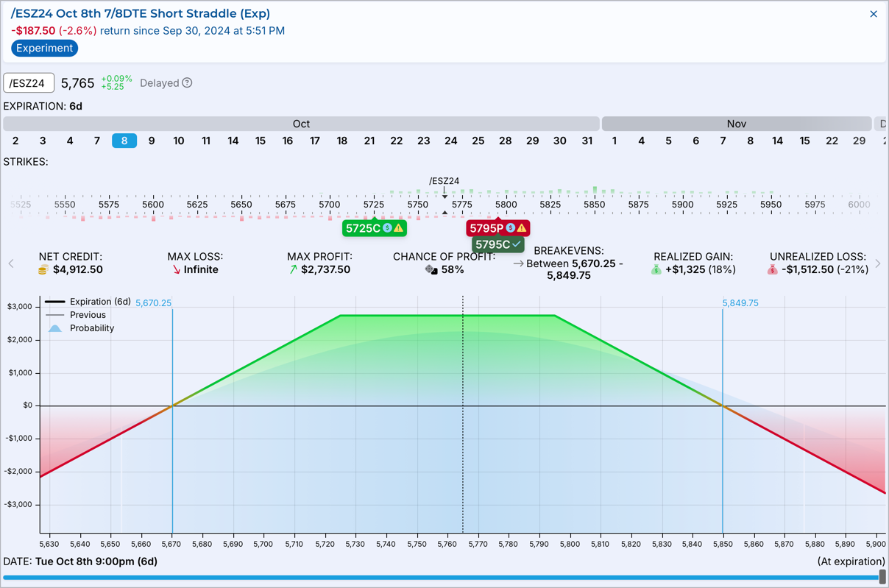The image size is (889, 588).
Task: Click the realized gain money bag icon
Action: pos(656,270)
